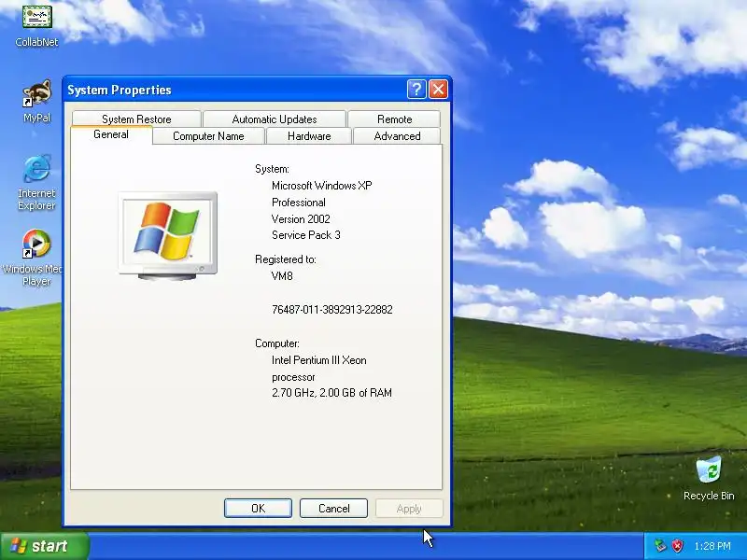Screen dimensions: 747x560
Task: Click the red security shield tray icon
Action: [677, 546]
